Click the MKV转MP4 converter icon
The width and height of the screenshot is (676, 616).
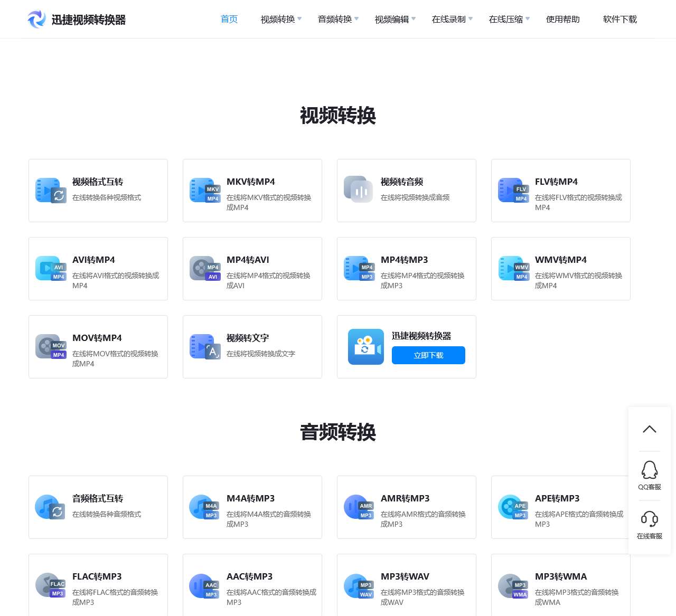click(205, 191)
